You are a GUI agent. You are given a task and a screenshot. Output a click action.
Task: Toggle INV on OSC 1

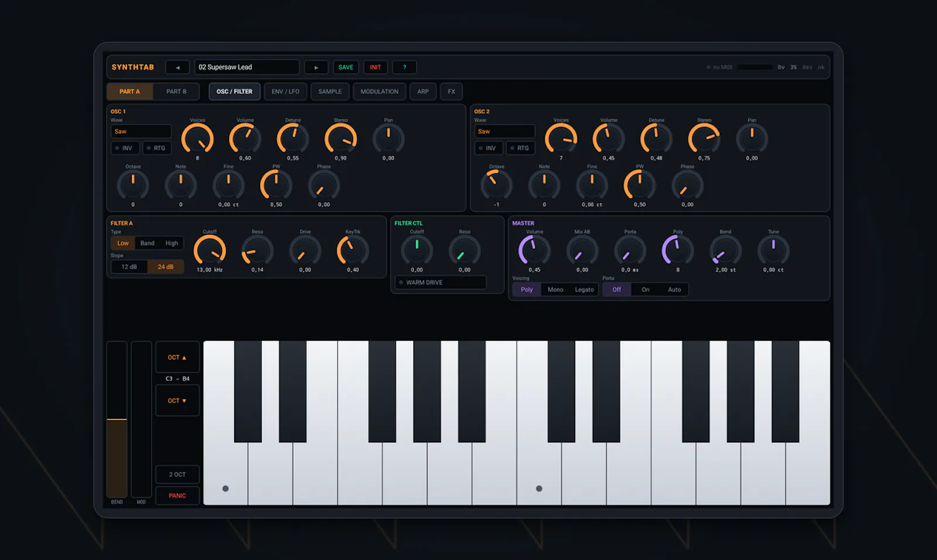coord(125,148)
